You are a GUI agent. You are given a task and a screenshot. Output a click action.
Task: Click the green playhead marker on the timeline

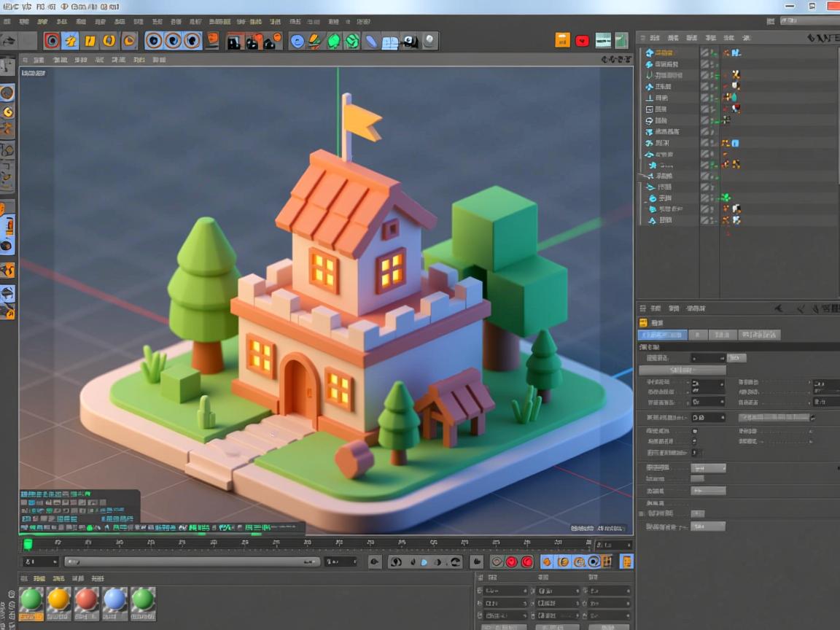[x=28, y=544]
